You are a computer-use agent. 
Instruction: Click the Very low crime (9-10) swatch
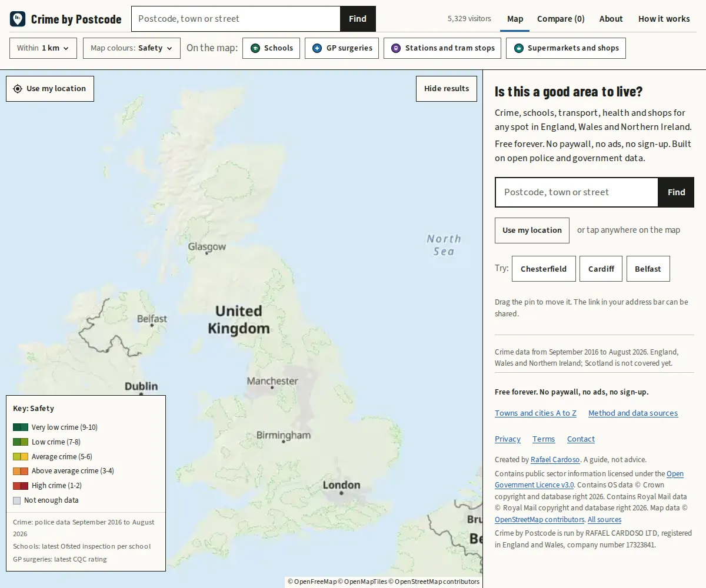(x=21, y=427)
